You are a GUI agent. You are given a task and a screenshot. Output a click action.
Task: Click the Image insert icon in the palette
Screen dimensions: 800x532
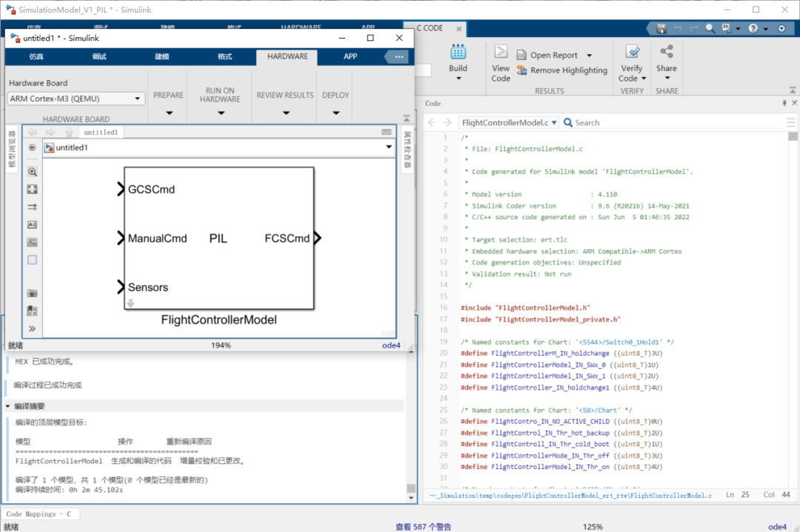click(x=32, y=242)
